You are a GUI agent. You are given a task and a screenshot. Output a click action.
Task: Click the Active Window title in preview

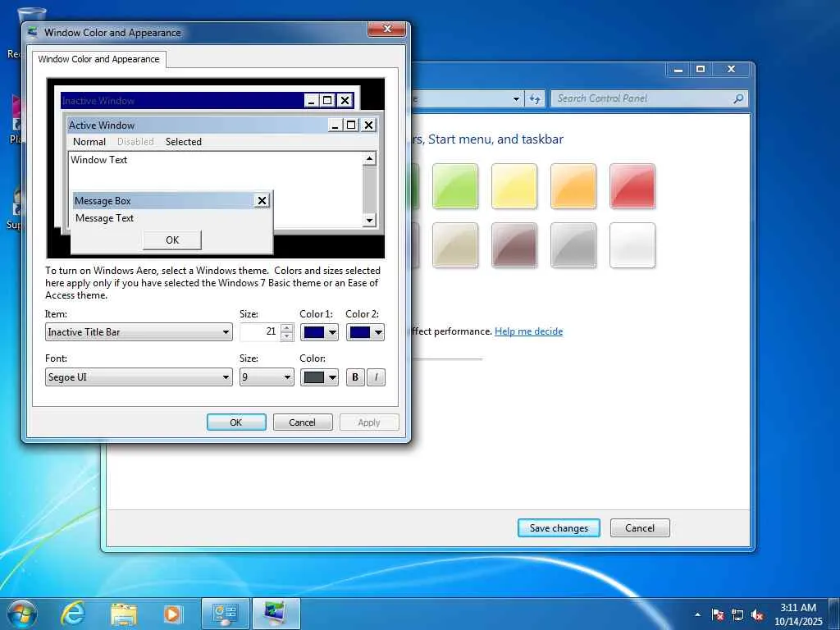(x=101, y=126)
